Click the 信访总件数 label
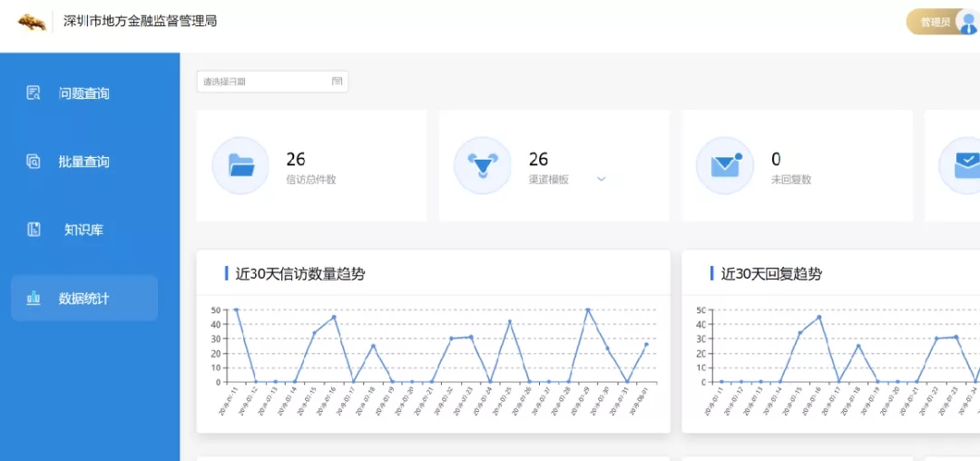Image resolution: width=980 pixels, height=461 pixels. (311, 180)
